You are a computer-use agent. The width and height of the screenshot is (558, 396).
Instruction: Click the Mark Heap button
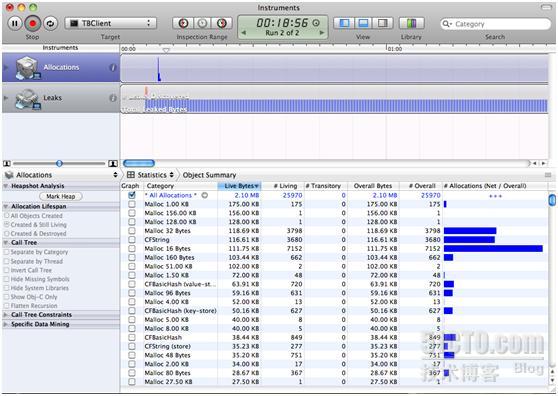pyautogui.click(x=60, y=196)
